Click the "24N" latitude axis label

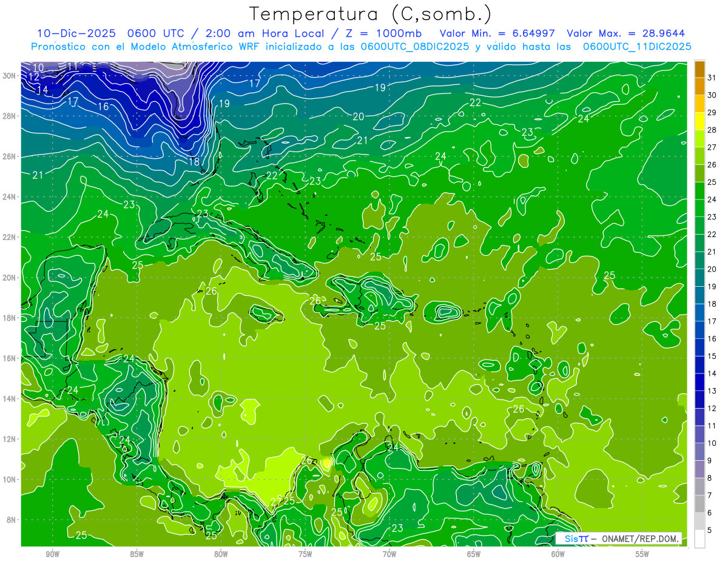pyautogui.click(x=9, y=197)
